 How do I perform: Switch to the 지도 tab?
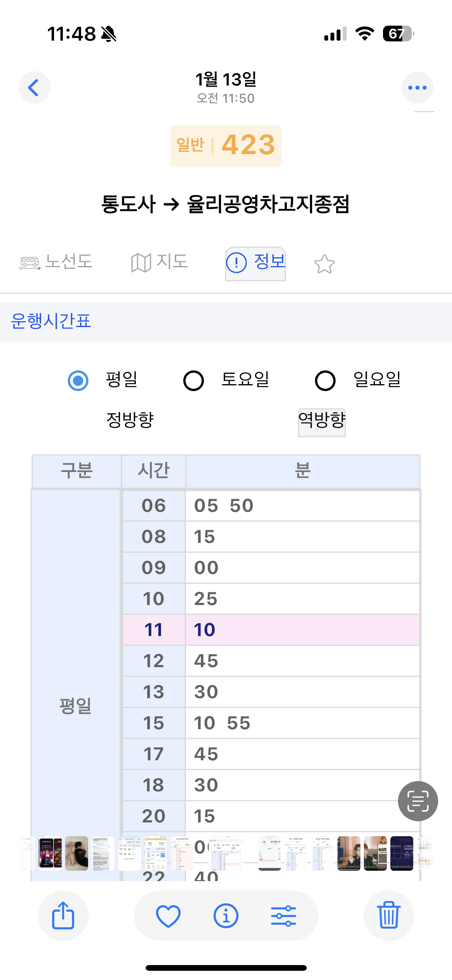(x=159, y=262)
